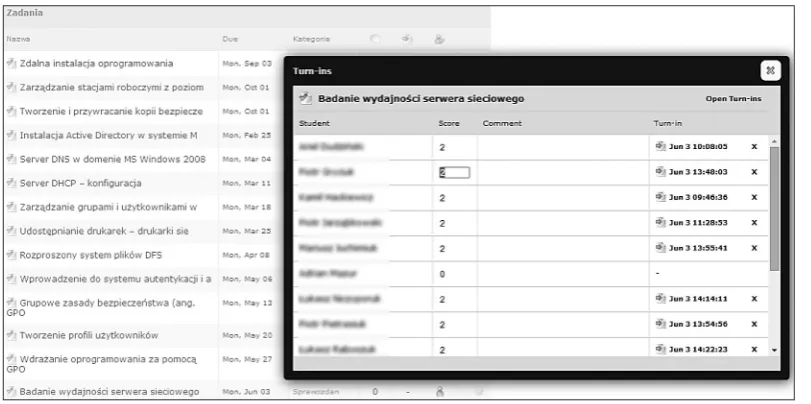Click the task icon beside Zdalna instalacja oprogramowania
Viewport: 811px width, 404px height.
click(x=11, y=63)
